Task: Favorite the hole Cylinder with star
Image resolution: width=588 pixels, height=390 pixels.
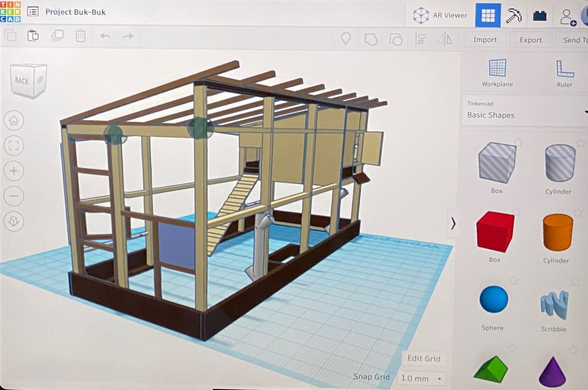Action: pyautogui.click(x=580, y=143)
